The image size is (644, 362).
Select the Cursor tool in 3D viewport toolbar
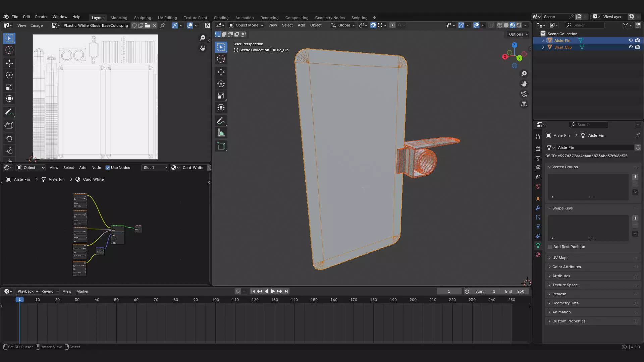click(221, 59)
